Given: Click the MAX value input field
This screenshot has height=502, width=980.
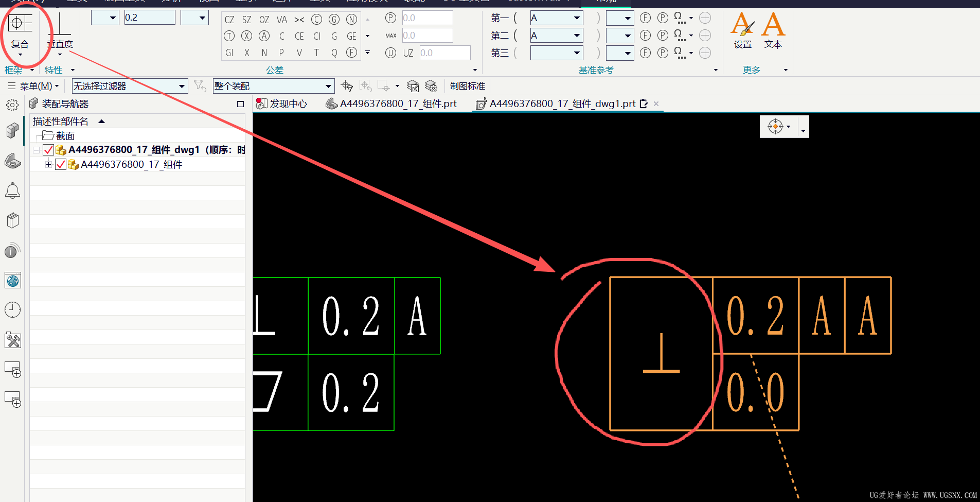Looking at the screenshot, I should coord(427,36).
